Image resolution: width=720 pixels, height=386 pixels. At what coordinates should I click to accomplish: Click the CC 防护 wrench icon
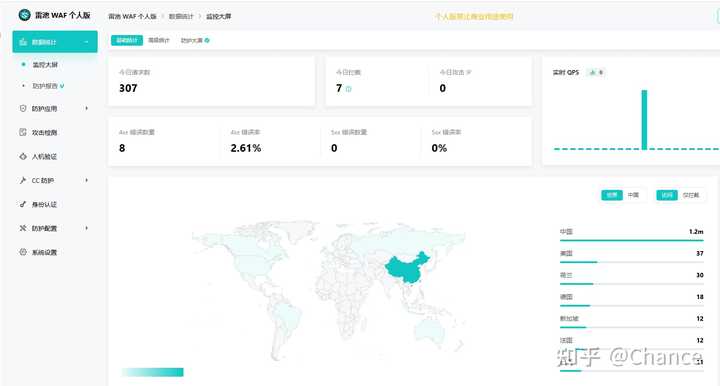[23, 180]
